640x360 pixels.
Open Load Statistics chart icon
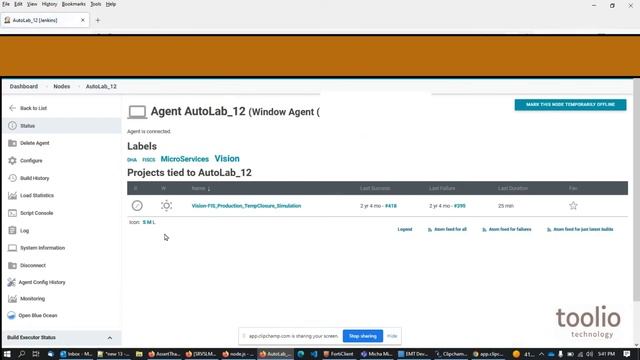click(x=12, y=196)
